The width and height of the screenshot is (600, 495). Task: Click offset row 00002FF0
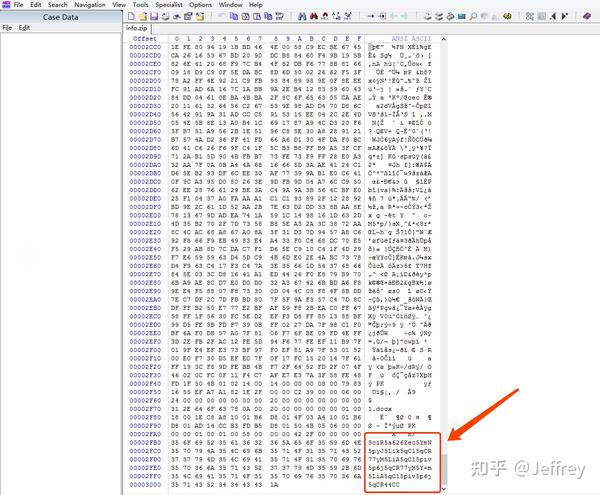coord(145,476)
